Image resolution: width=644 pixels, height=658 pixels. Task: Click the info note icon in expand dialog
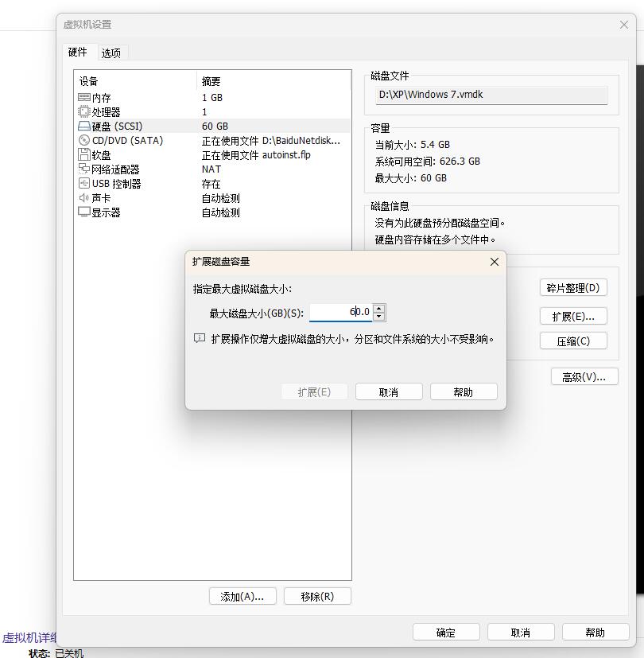point(200,338)
